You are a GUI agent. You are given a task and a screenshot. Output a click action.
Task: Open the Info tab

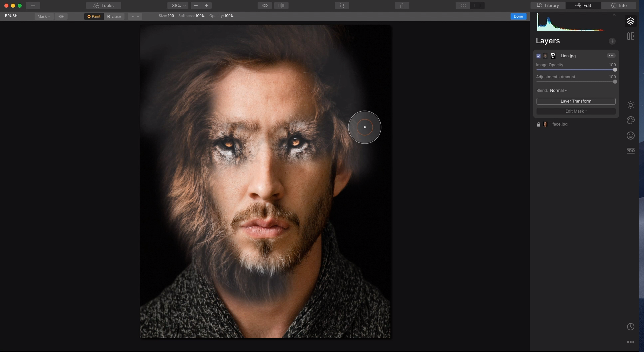click(x=619, y=5)
